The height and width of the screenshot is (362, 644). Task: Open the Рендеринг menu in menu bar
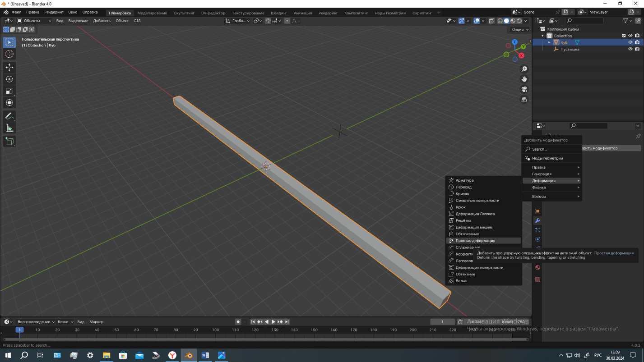pos(53,12)
